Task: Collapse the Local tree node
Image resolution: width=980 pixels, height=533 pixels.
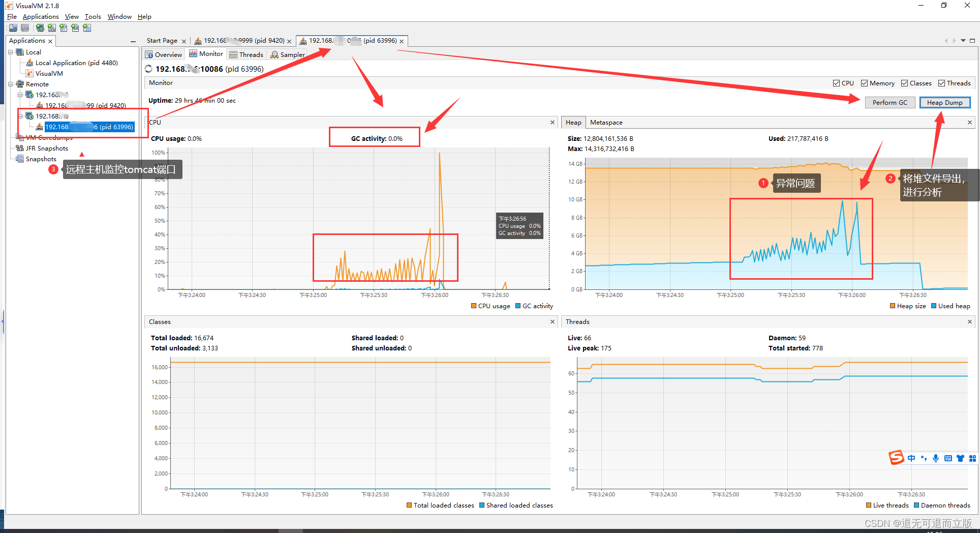Action: click(11, 52)
